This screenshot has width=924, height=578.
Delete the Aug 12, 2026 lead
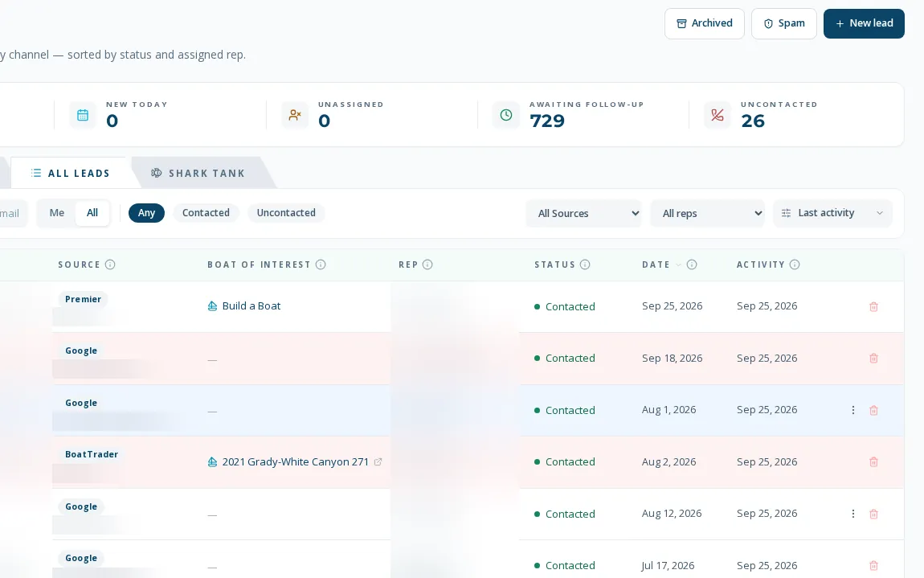pyautogui.click(x=874, y=514)
